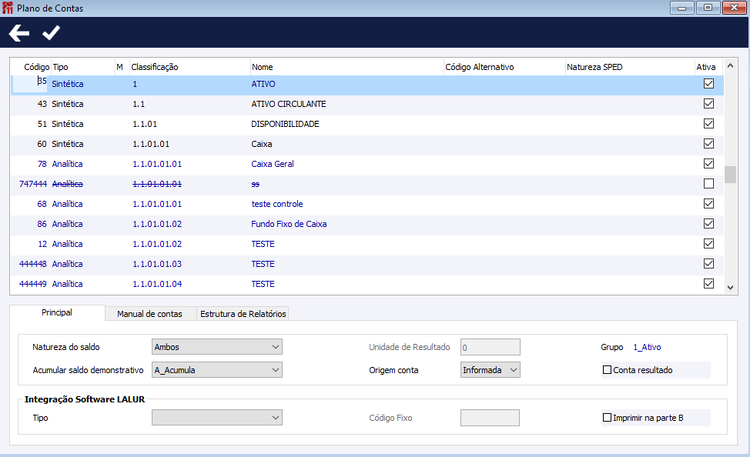Switch to the Principal tab
The image size is (750, 457).
pos(57,313)
